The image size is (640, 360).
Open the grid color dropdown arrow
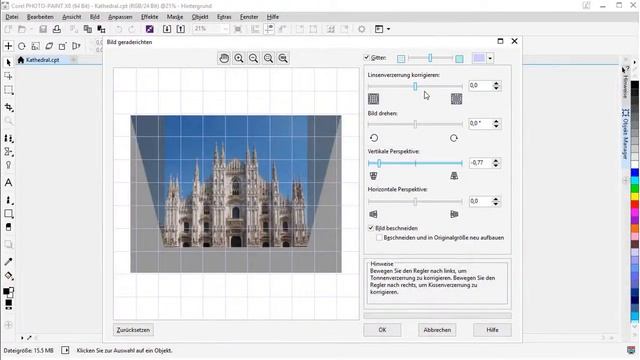click(490, 58)
